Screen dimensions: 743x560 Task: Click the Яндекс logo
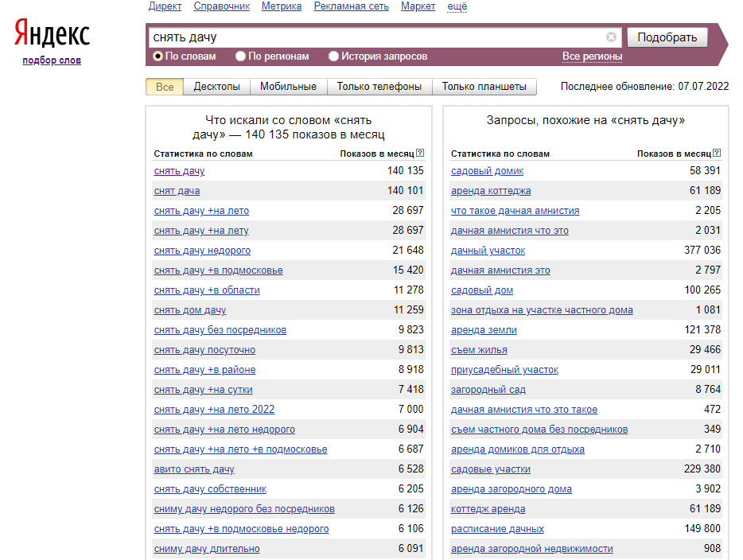click(53, 33)
